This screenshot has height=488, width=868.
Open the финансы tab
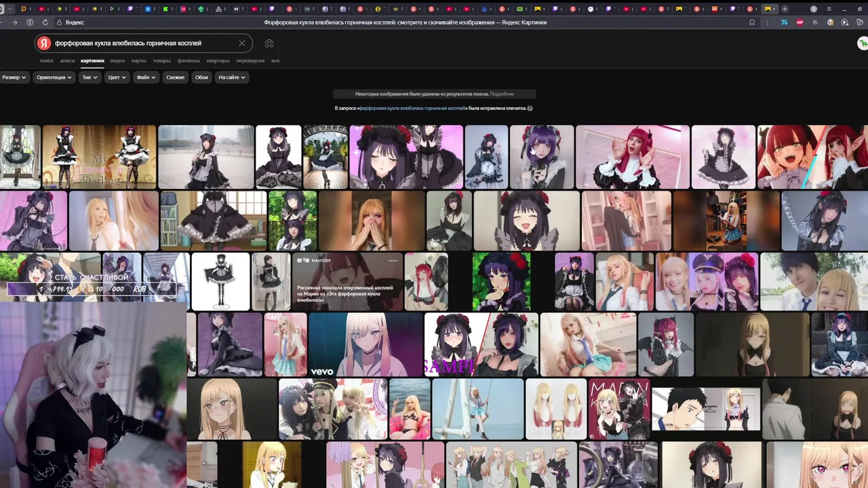189,61
